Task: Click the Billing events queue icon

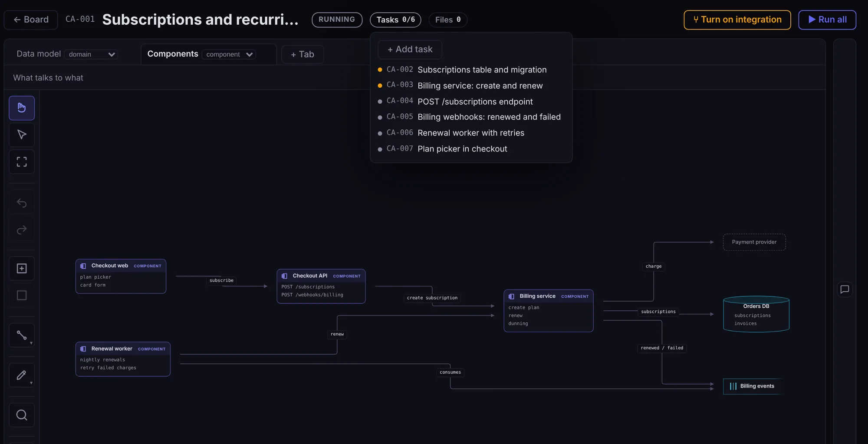Action: [x=733, y=386]
